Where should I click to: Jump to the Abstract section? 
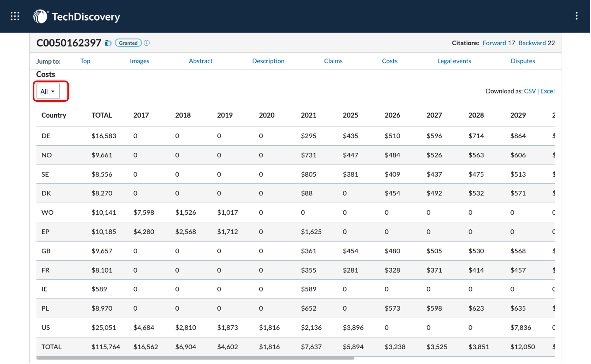(201, 61)
